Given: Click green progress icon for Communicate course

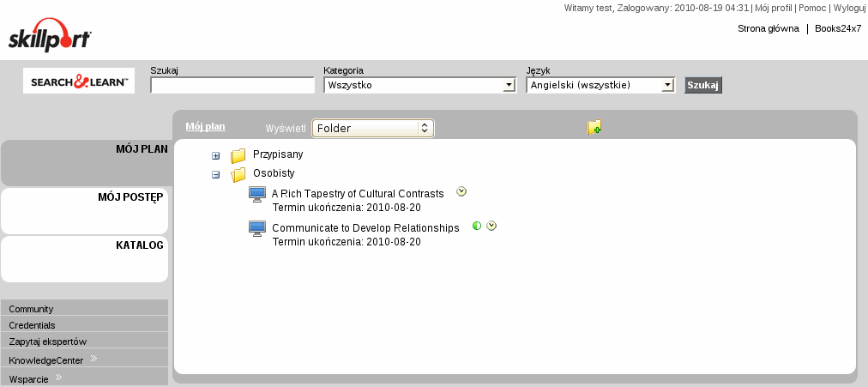Looking at the screenshot, I should click(477, 227).
